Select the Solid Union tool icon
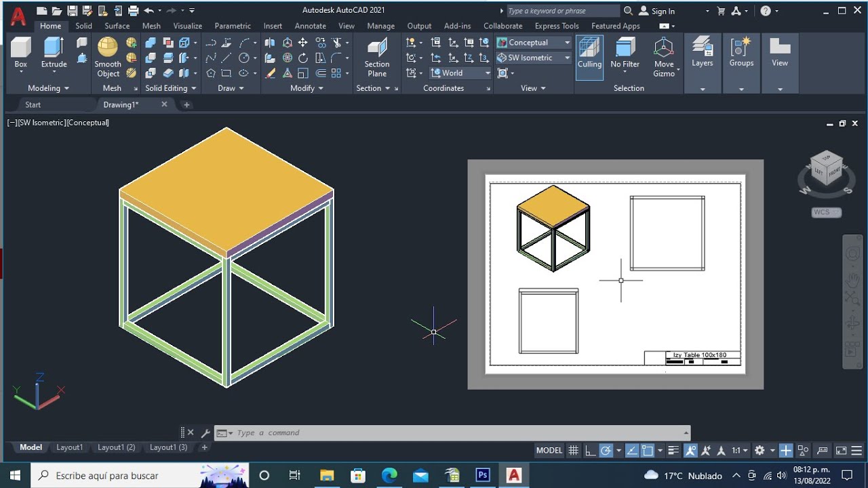The height and width of the screenshot is (488, 868). pos(151,43)
